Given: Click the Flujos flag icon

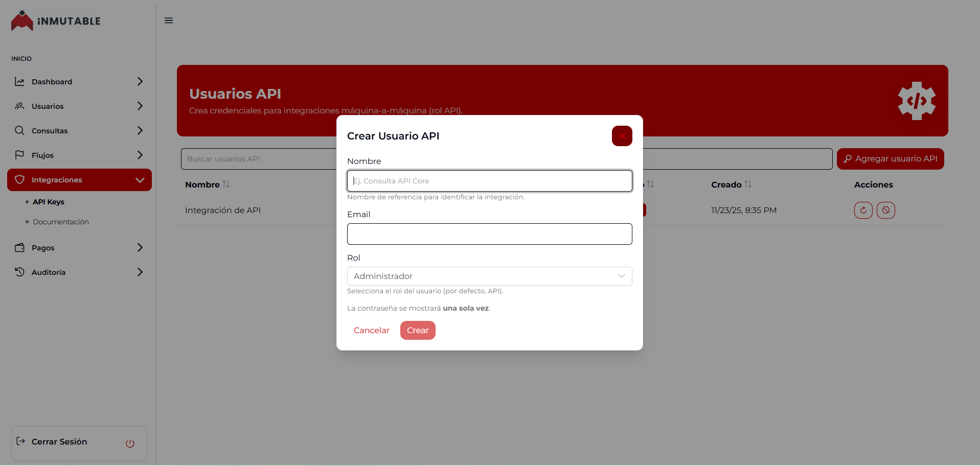Looking at the screenshot, I should [x=19, y=155].
